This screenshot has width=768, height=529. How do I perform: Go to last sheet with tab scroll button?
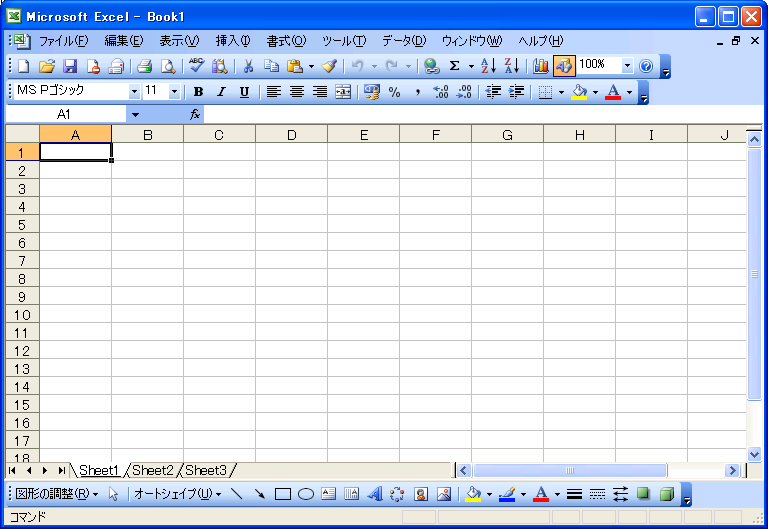click(x=61, y=471)
